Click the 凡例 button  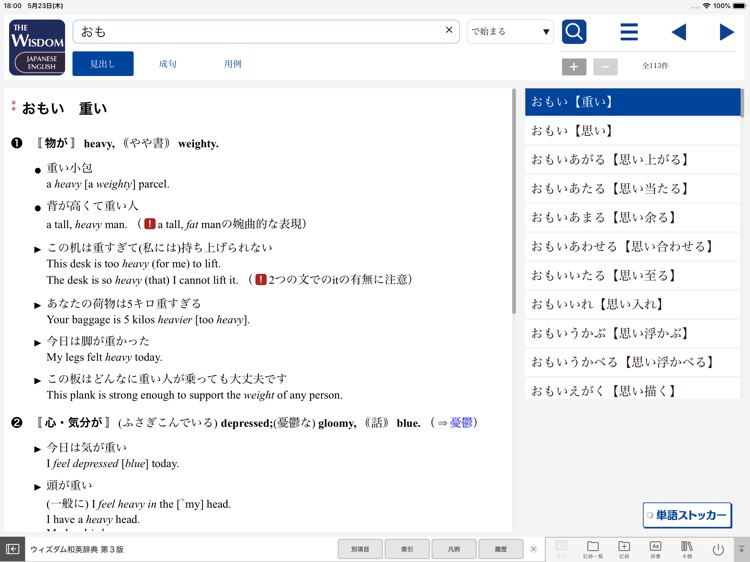(454, 549)
